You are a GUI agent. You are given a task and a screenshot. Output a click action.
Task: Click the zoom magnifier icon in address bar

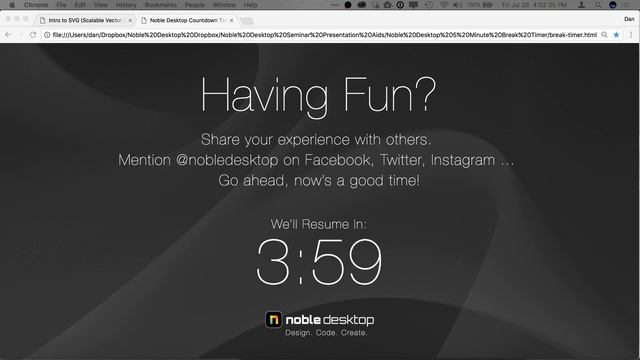pyautogui.click(x=604, y=35)
